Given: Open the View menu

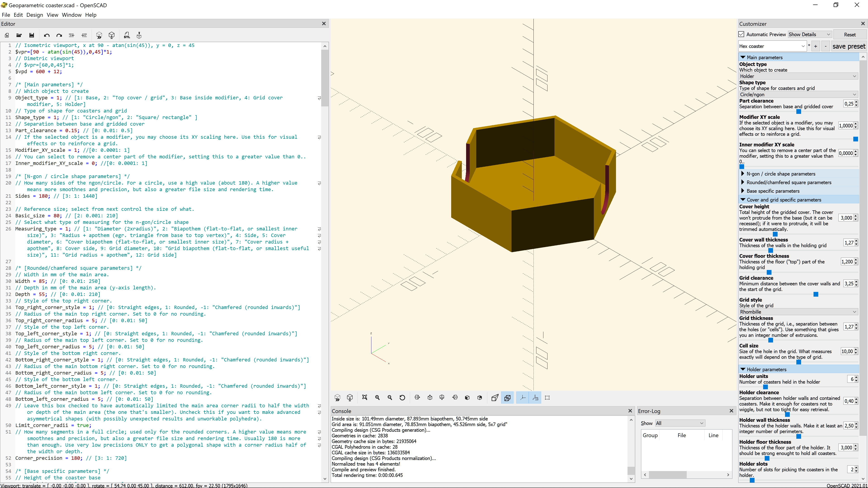Looking at the screenshot, I should pos(52,15).
